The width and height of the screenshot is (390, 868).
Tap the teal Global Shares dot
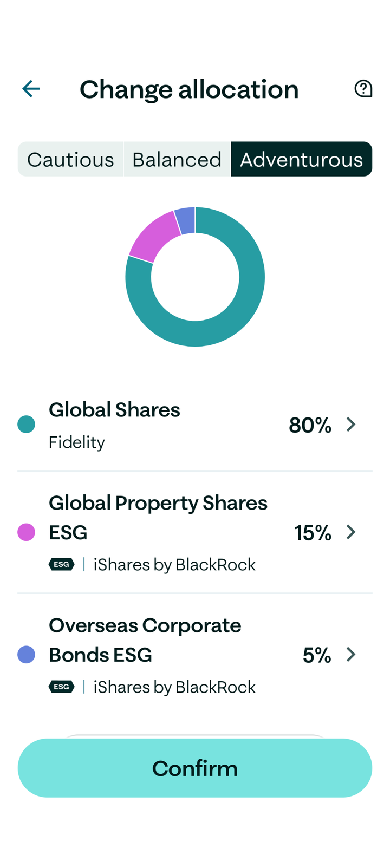coord(27,424)
